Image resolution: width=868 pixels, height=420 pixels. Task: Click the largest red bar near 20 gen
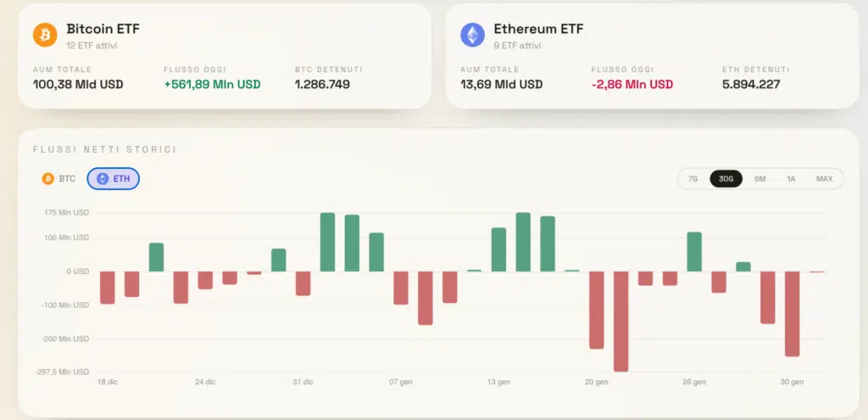[620, 321]
